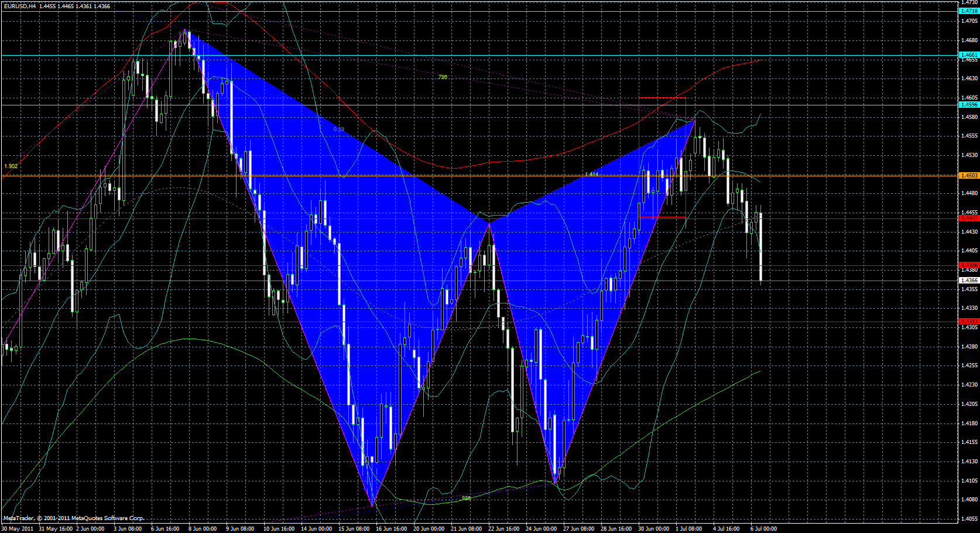Click the 10 Jun 16:00 time label
Screen dimensions: 980x533
(x=279, y=529)
